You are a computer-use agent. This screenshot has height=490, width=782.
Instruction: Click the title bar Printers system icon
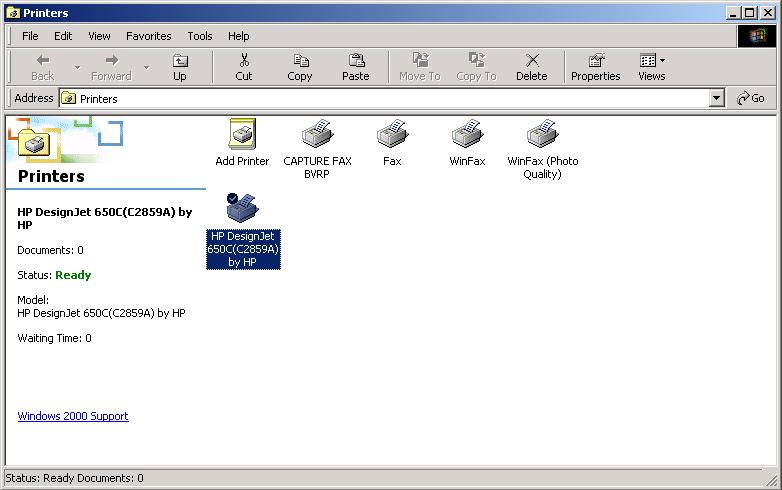click(13, 13)
